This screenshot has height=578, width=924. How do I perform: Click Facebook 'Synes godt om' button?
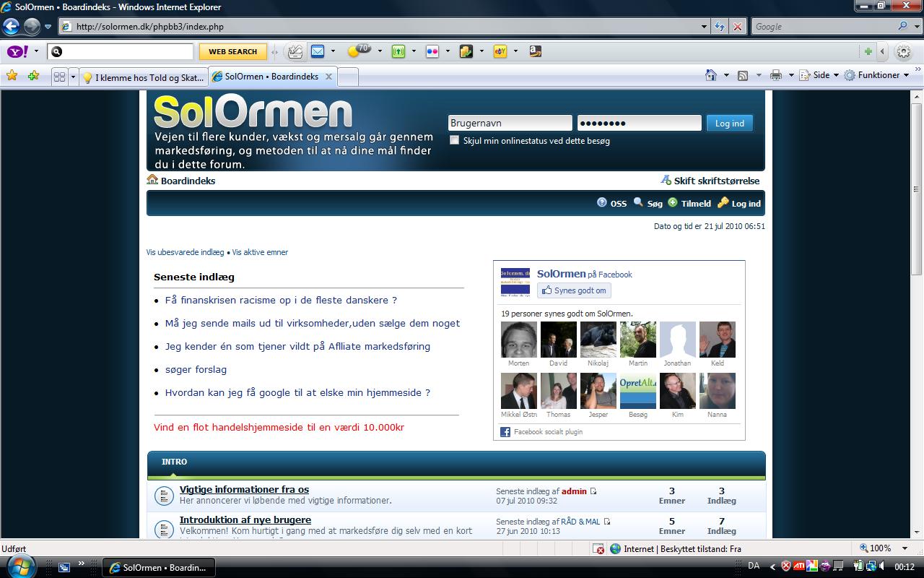pyautogui.click(x=574, y=290)
